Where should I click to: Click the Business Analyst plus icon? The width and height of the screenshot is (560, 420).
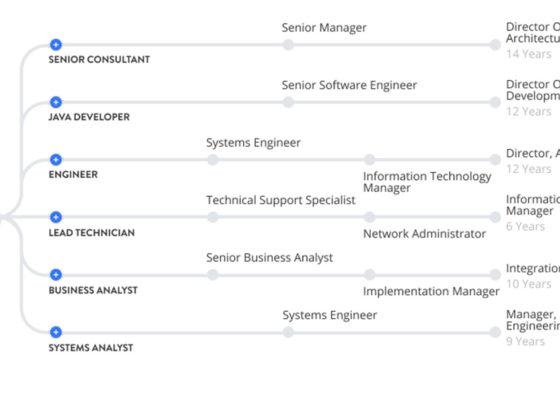[56, 275]
